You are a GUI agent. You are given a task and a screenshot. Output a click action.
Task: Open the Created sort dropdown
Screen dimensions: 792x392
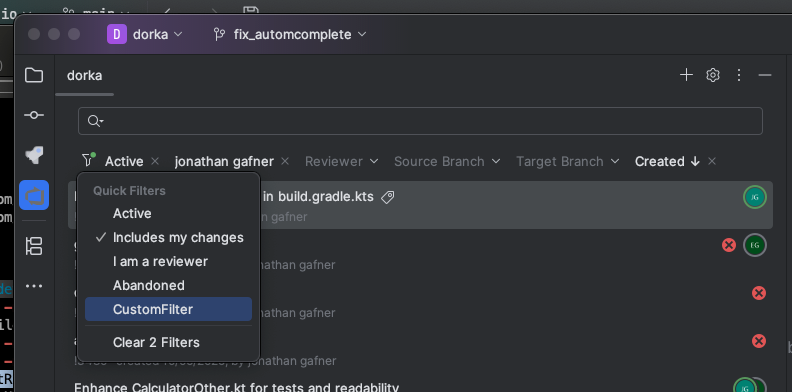[667, 161]
